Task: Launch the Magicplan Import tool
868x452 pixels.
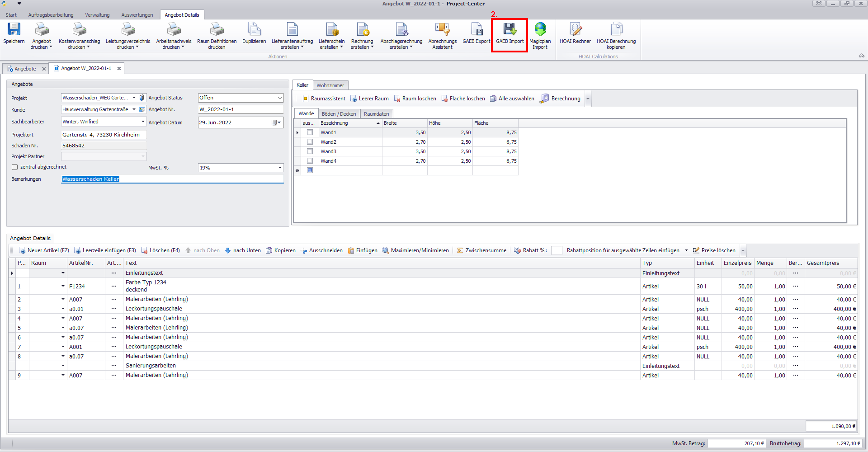Action: (x=540, y=30)
